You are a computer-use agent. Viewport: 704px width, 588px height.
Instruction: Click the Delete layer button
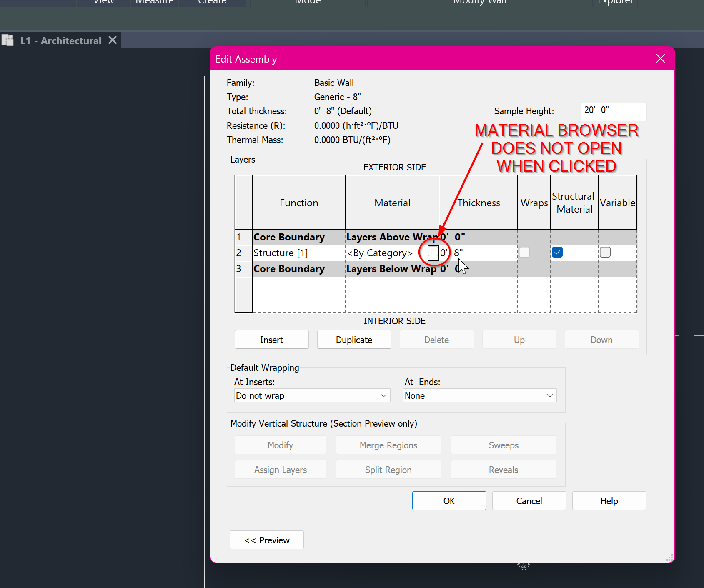click(x=437, y=340)
